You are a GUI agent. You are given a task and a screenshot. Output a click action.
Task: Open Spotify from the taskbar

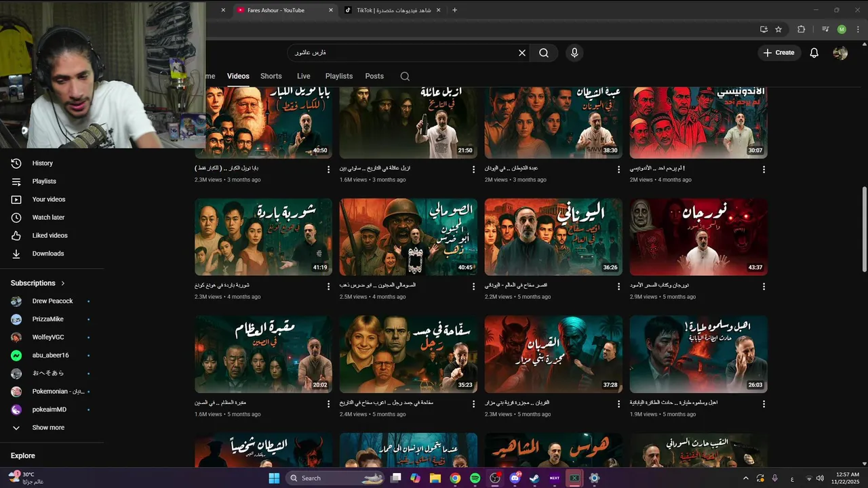475,478
